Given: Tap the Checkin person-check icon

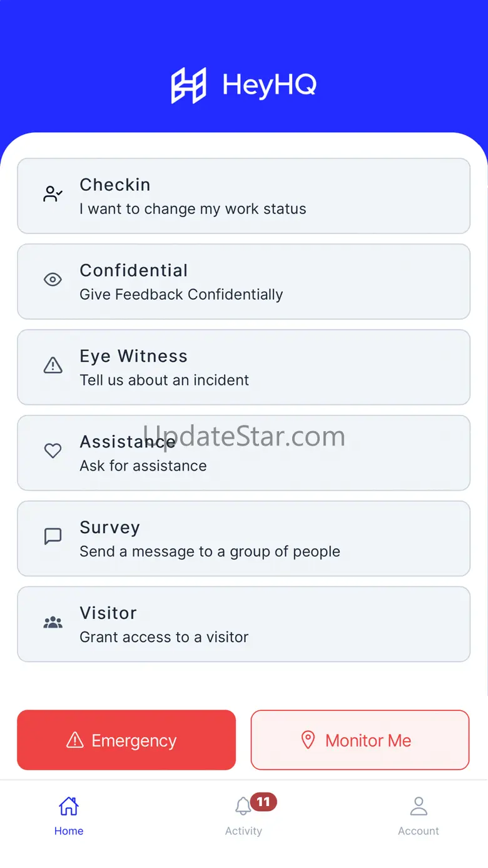Looking at the screenshot, I should [53, 195].
